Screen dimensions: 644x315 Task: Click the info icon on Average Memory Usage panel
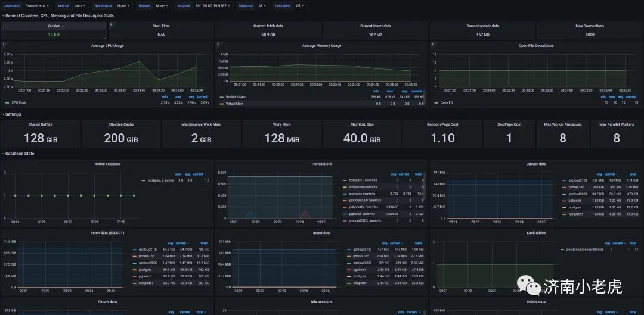point(218,44)
